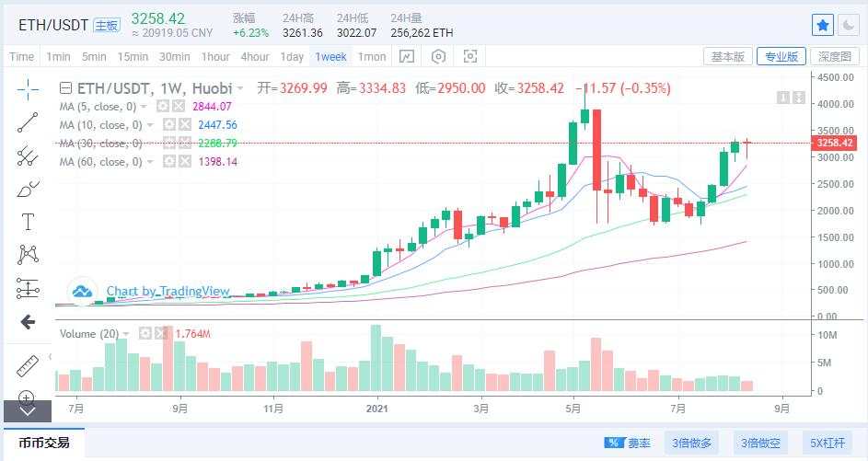The height and width of the screenshot is (461, 868).
Task: Select the ruler measure tool
Action: (x=27, y=366)
